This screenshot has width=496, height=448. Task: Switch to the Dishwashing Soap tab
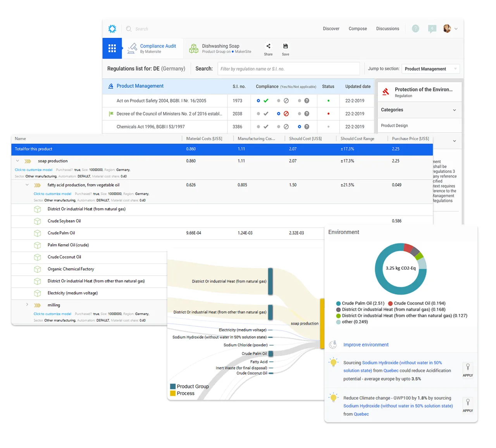click(220, 48)
